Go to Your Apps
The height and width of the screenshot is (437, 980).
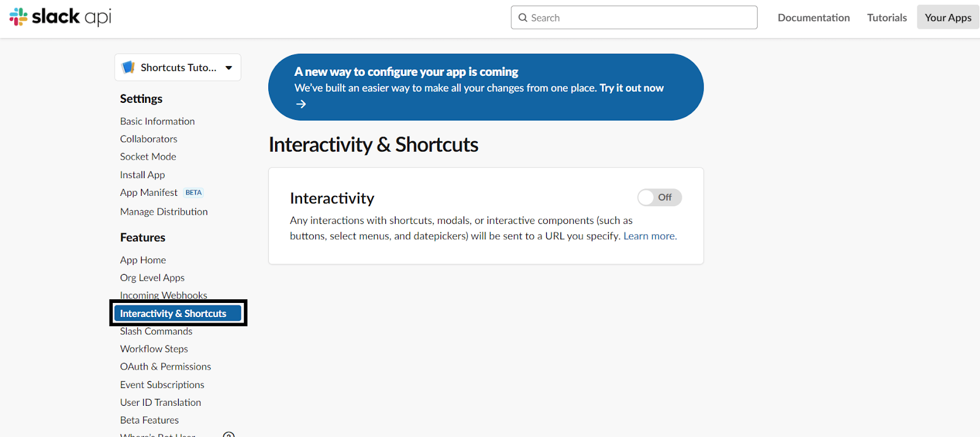click(x=947, y=17)
